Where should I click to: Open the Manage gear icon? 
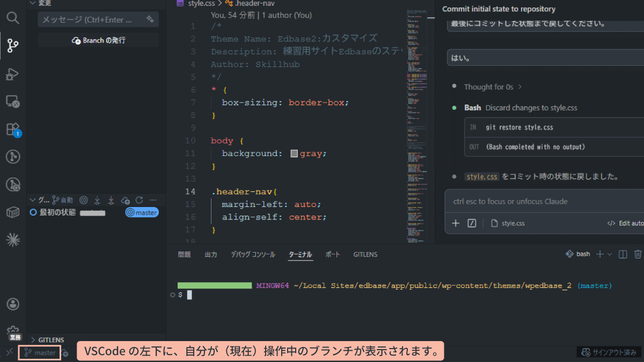(13, 330)
